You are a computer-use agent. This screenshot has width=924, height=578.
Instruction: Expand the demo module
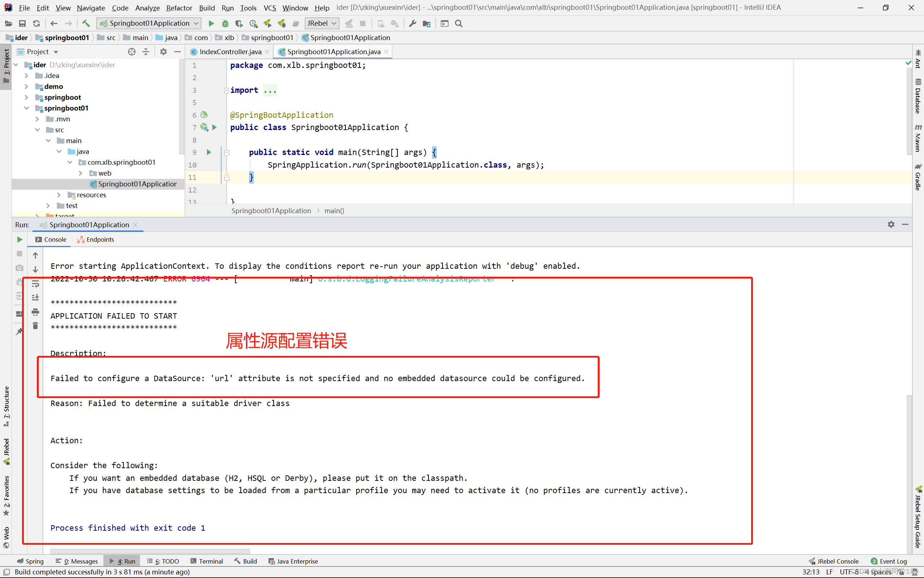pyautogui.click(x=26, y=86)
